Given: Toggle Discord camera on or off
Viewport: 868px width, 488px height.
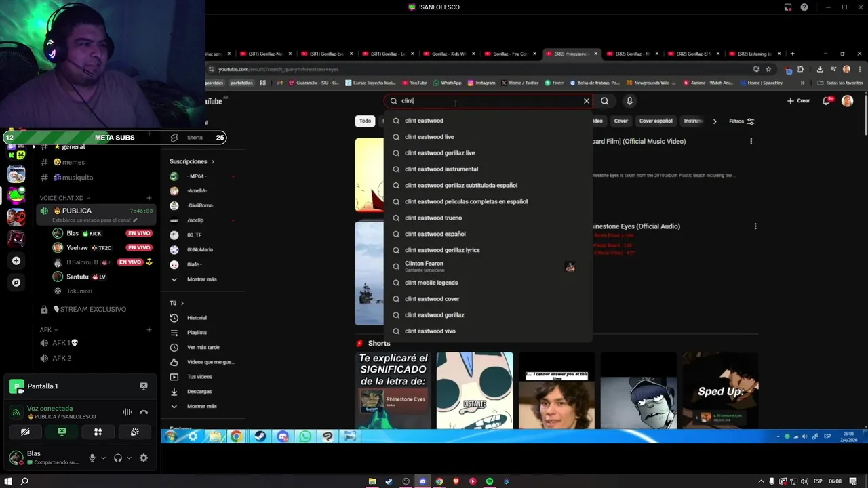Looking at the screenshot, I should tap(25, 432).
